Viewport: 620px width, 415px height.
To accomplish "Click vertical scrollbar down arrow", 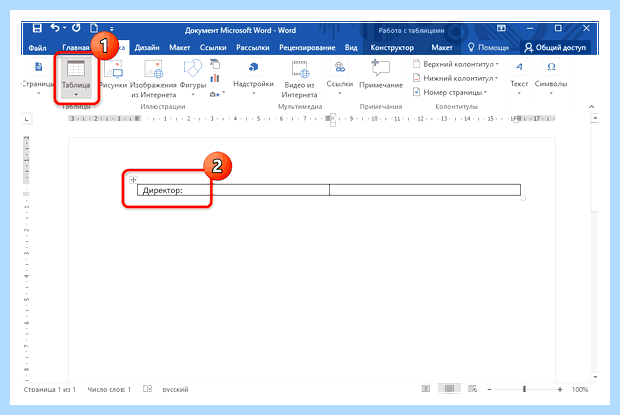I will click(x=595, y=377).
